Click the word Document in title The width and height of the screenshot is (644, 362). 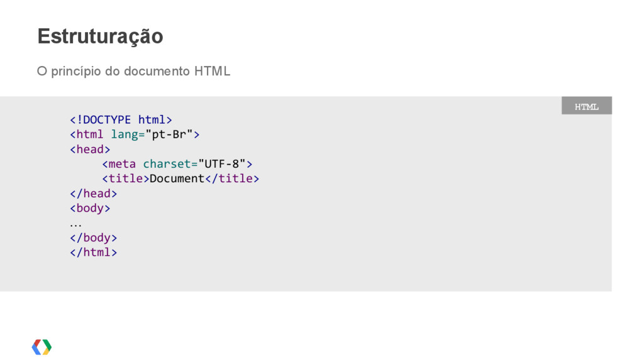[x=177, y=179]
